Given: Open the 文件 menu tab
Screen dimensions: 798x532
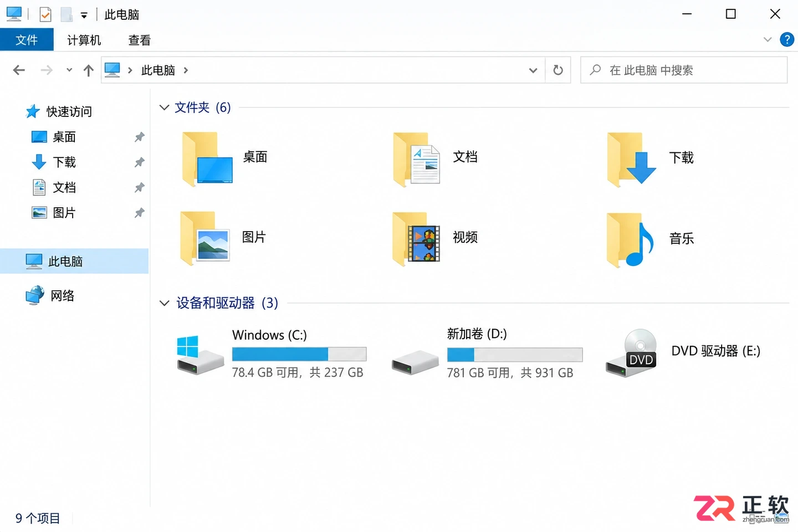Looking at the screenshot, I should point(27,40).
